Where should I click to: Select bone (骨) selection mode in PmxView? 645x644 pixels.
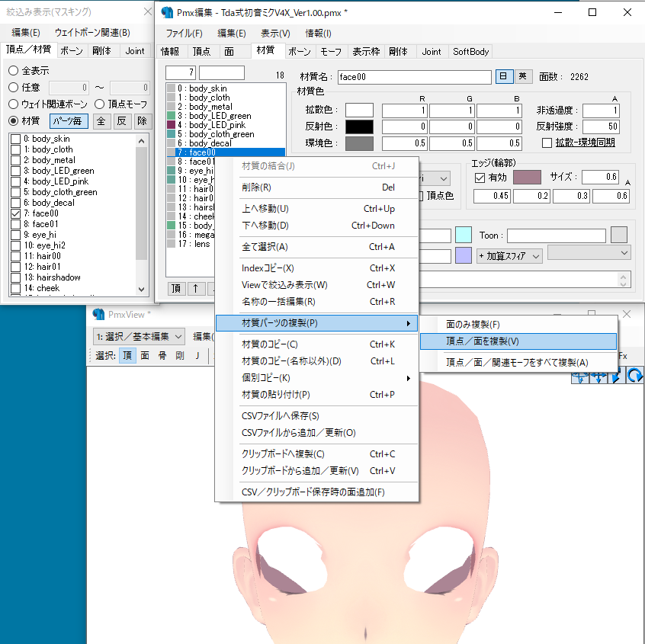pos(162,355)
